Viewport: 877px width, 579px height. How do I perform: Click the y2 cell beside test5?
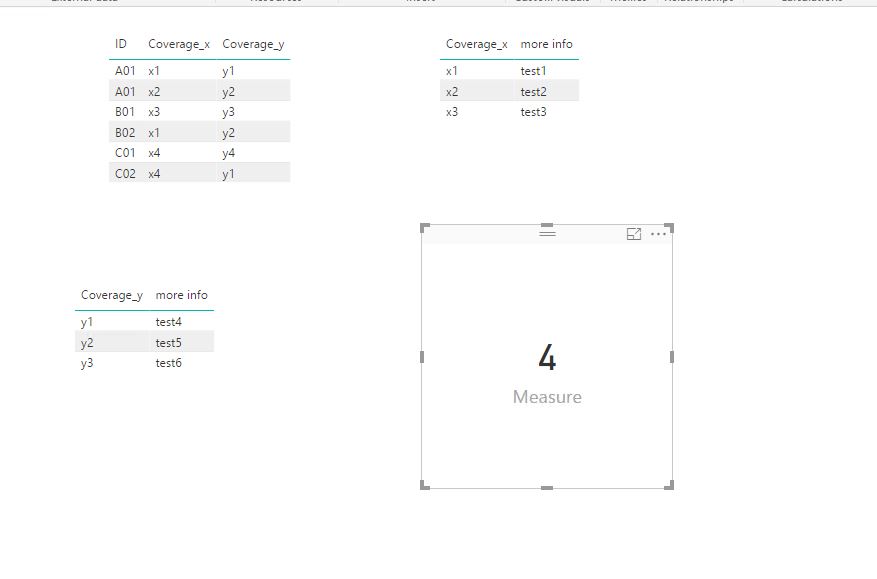(x=87, y=342)
